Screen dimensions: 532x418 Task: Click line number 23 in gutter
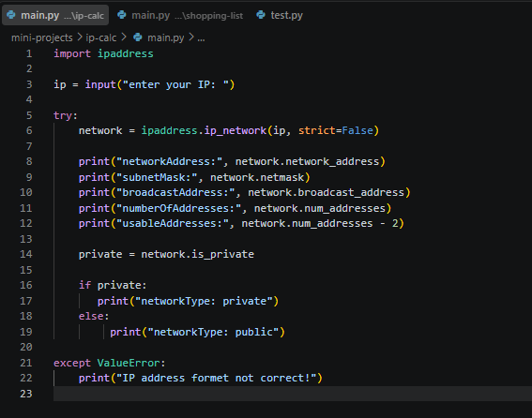click(x=26, y=394)
